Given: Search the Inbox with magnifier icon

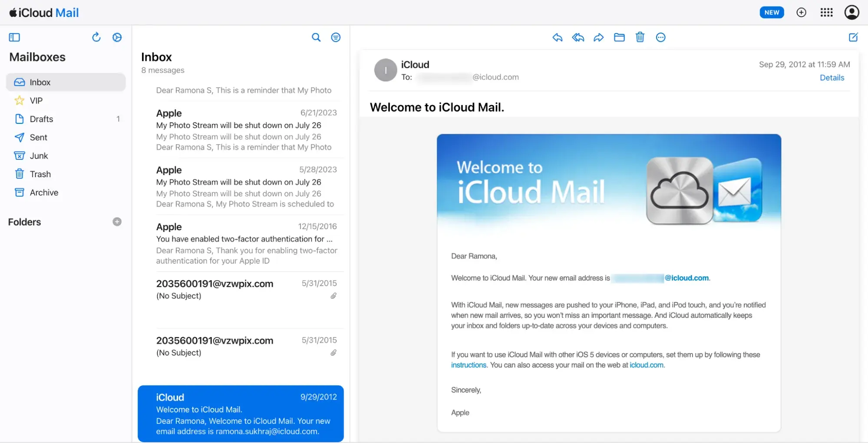Looking at the screenshot, I should 316,37.
